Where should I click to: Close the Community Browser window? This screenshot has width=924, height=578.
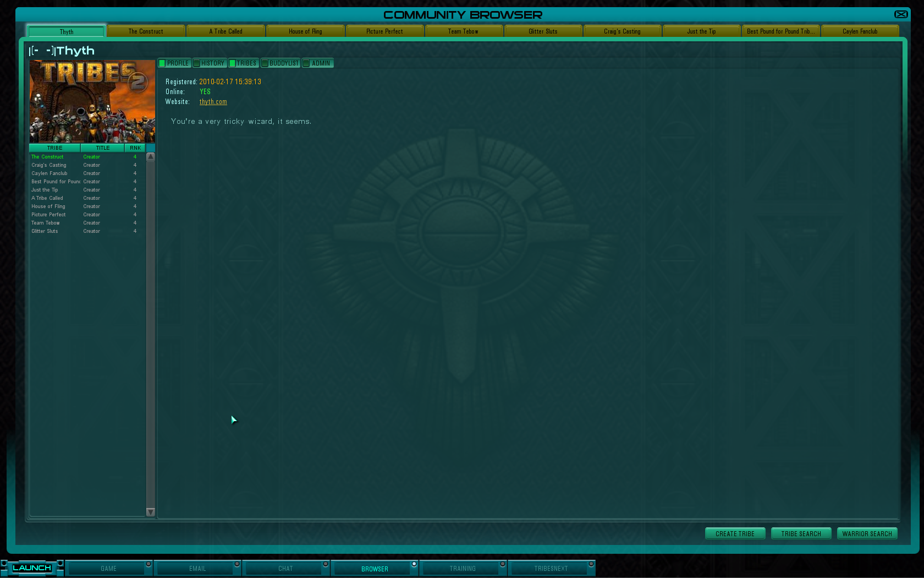click(x=901, y=14)
